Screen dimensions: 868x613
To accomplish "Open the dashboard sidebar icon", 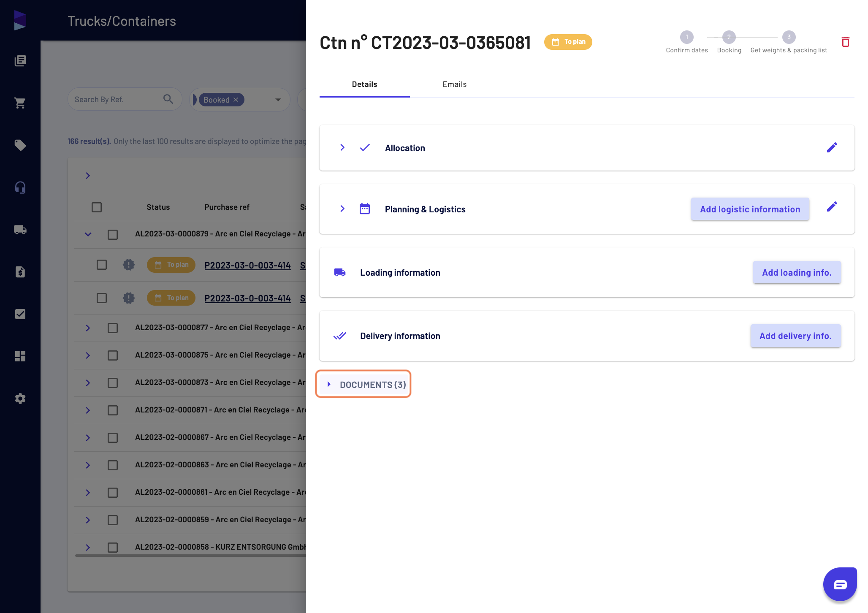I will click(x=20, y=356).
